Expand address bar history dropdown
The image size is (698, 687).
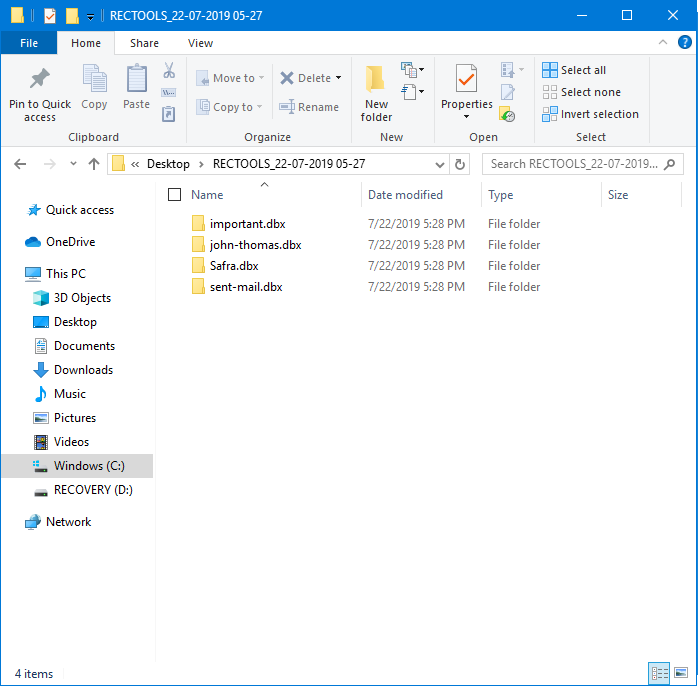pyautogui.click(x=440, y=165)
